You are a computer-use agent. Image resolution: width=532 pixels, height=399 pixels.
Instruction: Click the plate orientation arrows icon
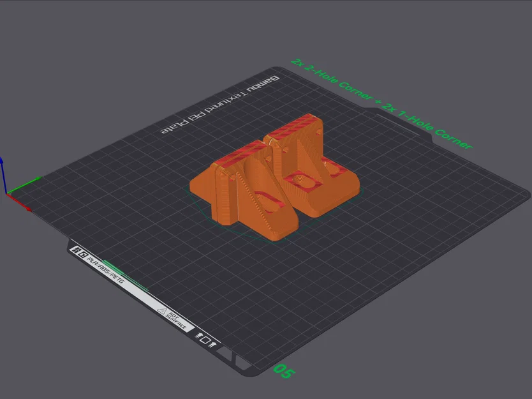(x=205, y=340)
